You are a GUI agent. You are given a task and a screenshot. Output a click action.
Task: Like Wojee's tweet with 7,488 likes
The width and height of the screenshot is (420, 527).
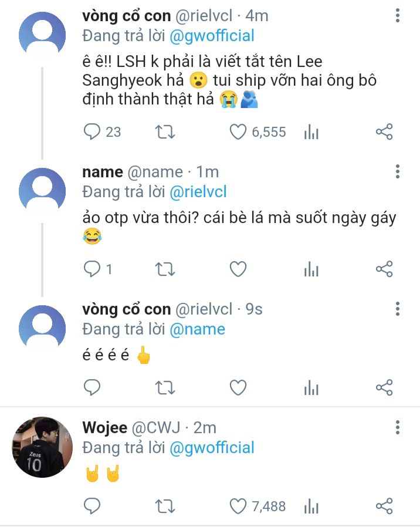(x=238, y=506)
